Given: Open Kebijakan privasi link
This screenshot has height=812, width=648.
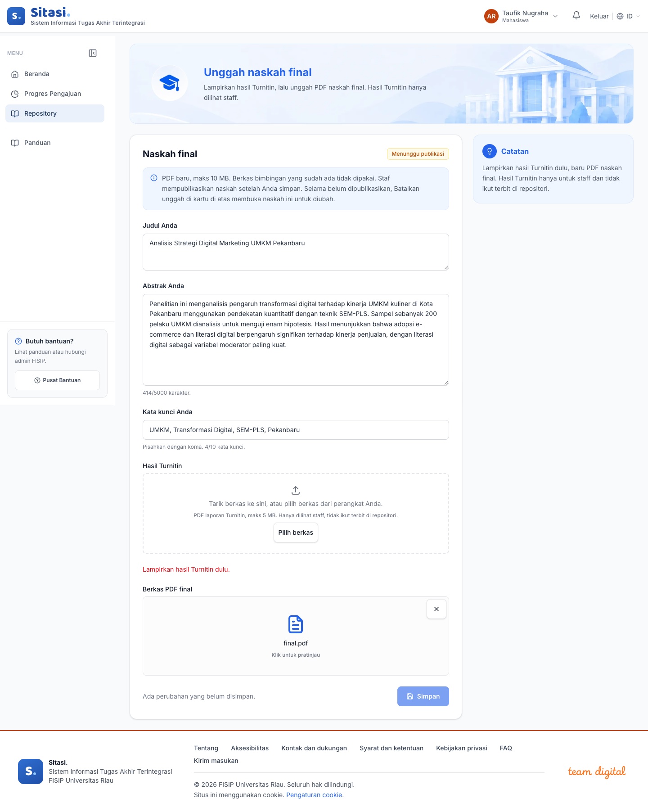Looking at the screenshot, I should click(x=462, y=748).
